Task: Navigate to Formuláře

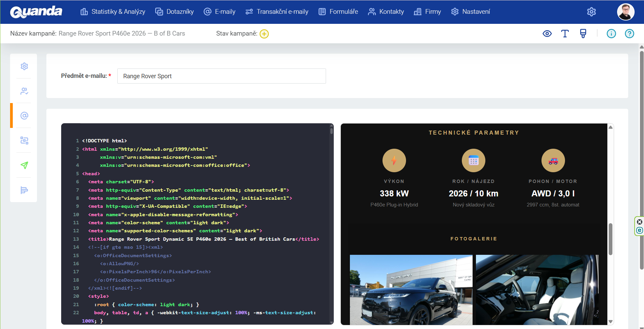Action: [338, 12]
